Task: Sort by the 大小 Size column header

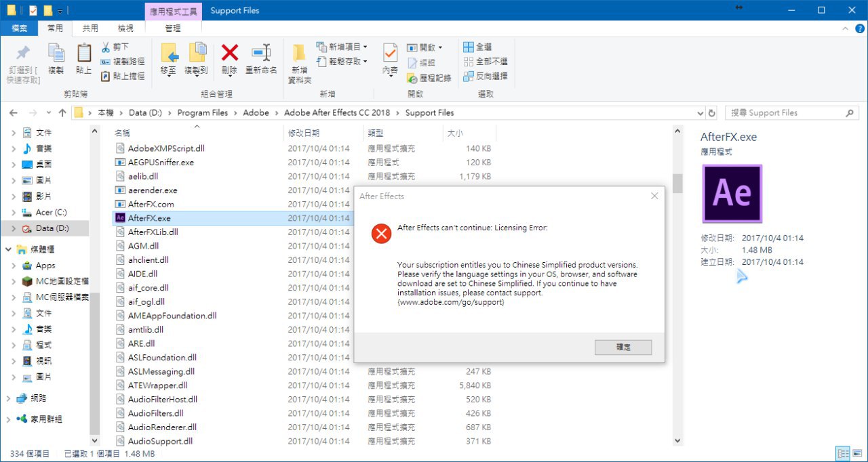Action: pos(469,133)
